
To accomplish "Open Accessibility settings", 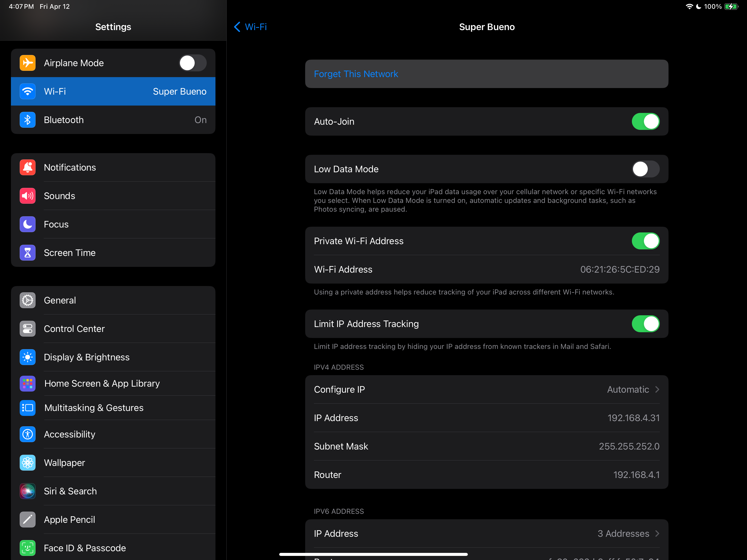I will pyautogui.click(x=113, y=434).
